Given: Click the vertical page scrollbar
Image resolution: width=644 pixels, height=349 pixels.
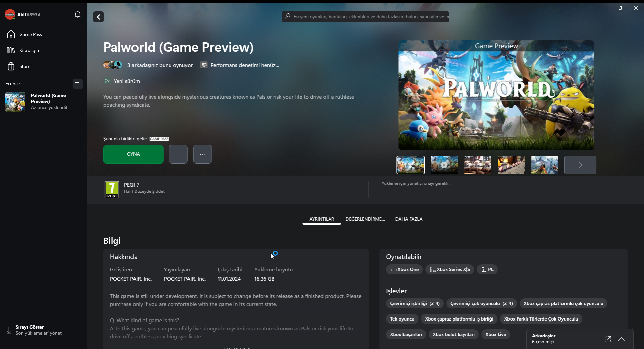Looking at the screenshot, I should pos(642,111).
